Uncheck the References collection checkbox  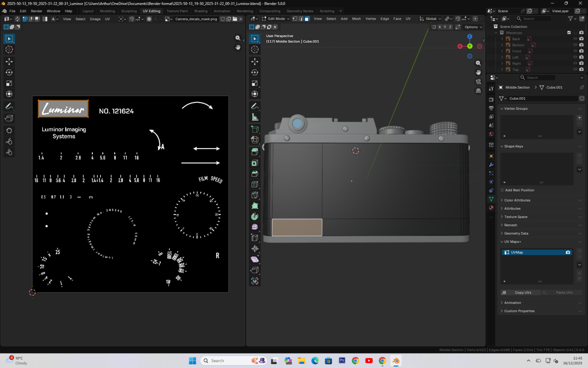point(569,33)
